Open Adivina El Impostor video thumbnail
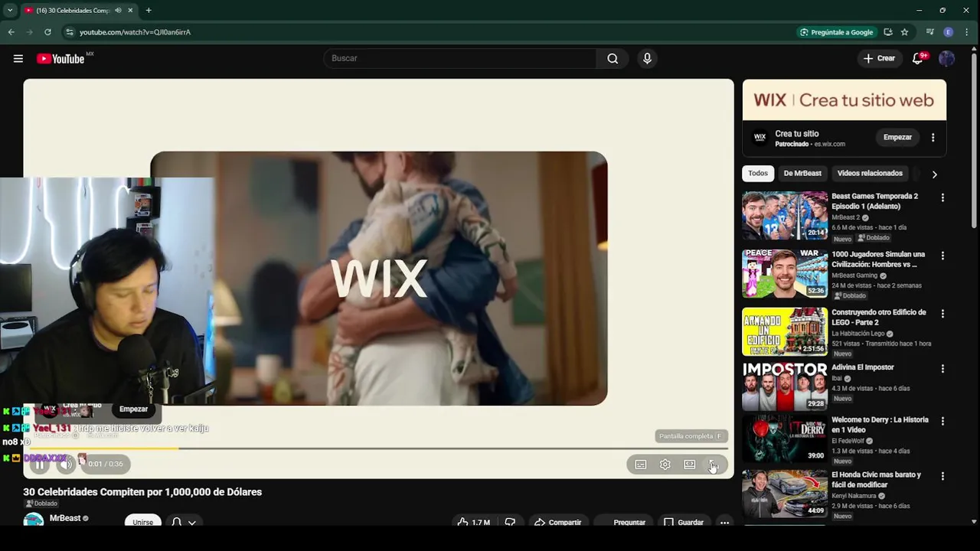The height and width of the screenshot is (551, 980). pos(785,387)
